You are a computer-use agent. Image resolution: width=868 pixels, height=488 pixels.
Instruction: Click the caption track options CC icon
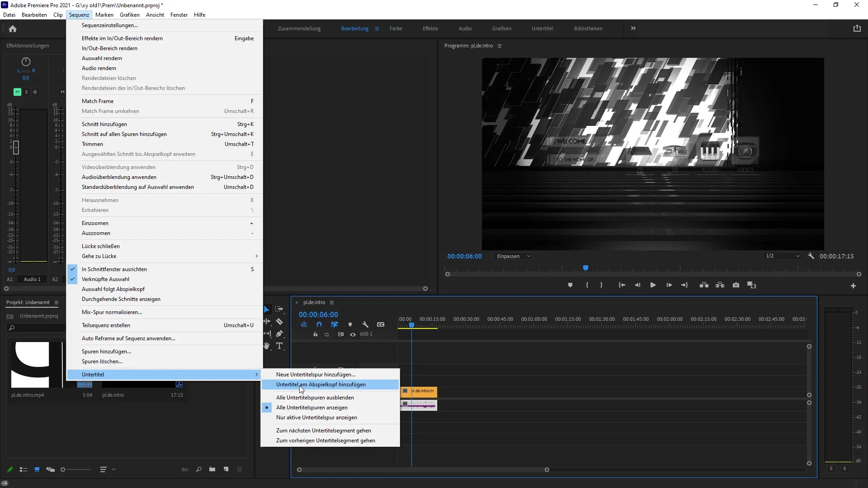click(381, 324)
